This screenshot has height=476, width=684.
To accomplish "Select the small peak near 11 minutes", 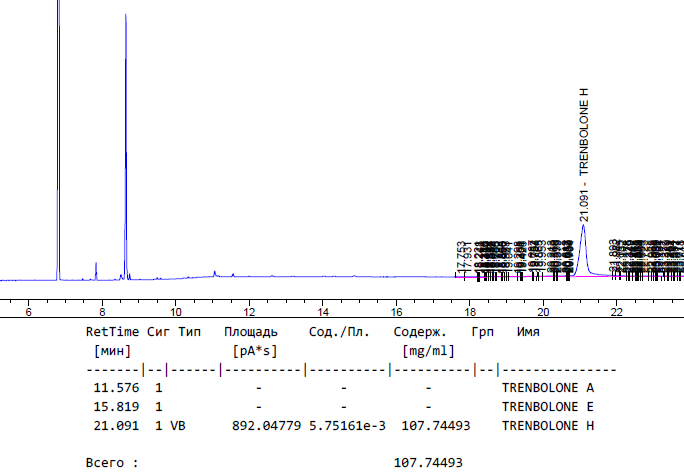I will tap(214, 272).
